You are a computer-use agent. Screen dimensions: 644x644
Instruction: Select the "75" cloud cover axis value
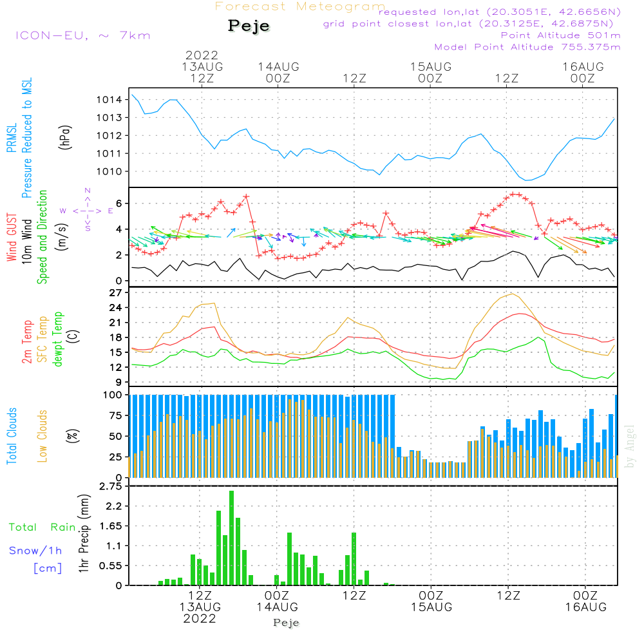coord(116,415)
